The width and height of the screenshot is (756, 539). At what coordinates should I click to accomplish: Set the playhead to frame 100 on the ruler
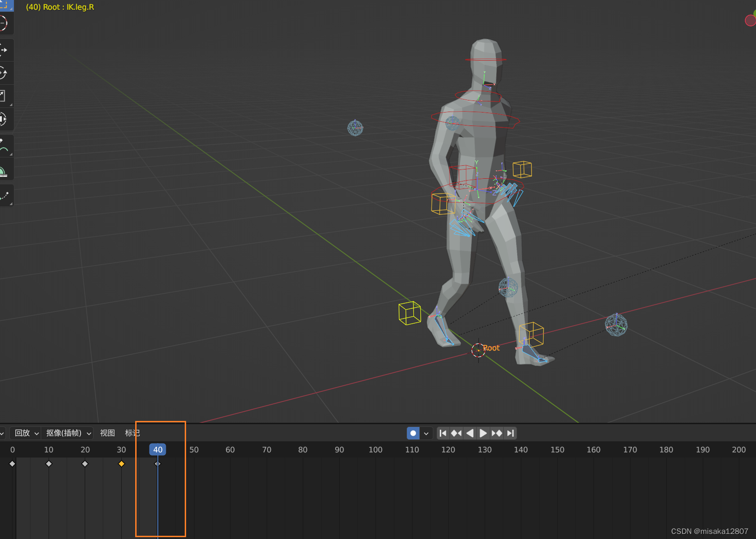point(375,450)
